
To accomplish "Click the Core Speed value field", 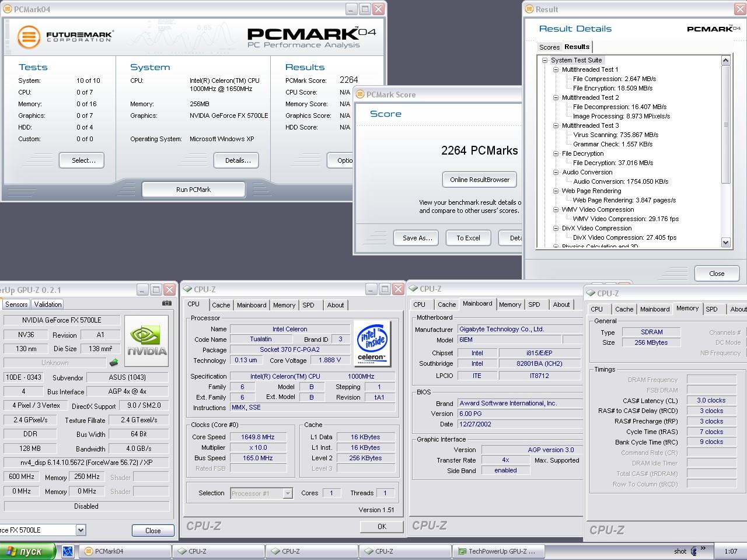I will click(x=258, y=437).
